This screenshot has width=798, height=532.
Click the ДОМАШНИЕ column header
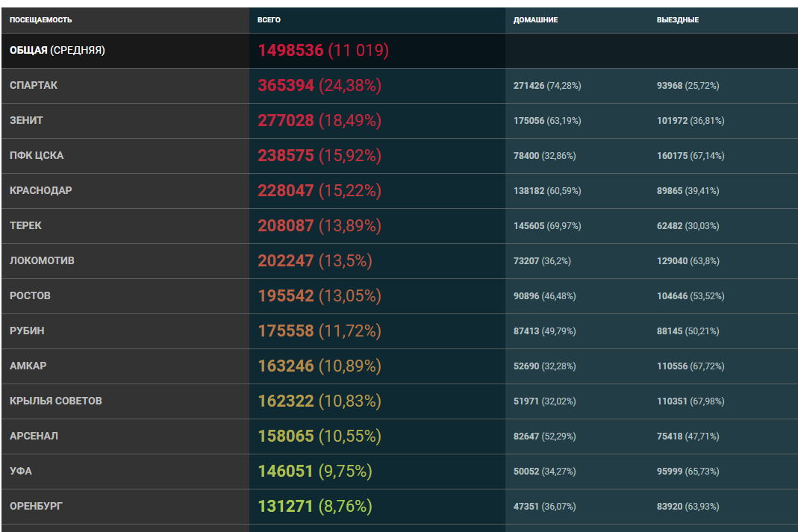535,20
